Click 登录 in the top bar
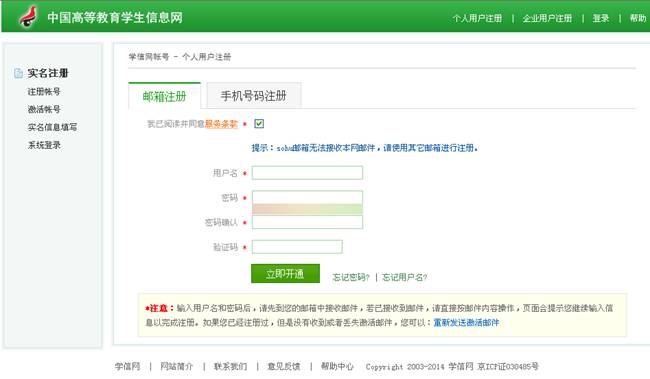The width and height of the screenshot is (650, 379). [601, 18]
